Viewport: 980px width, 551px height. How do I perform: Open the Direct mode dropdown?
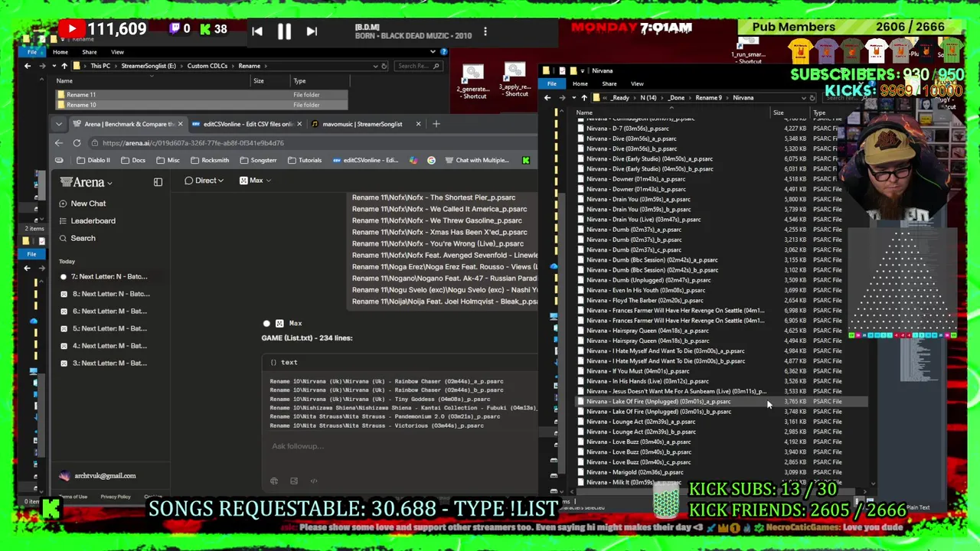tap(204, 181)
